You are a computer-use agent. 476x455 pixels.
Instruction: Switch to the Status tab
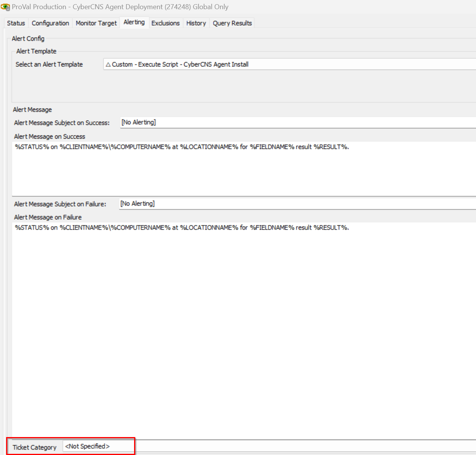(x=16, y=23)
